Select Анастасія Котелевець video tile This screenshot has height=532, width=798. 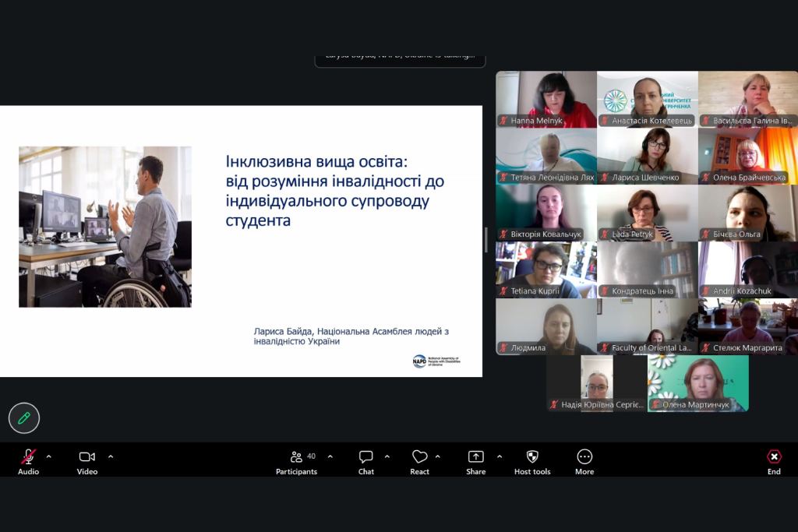[648, 99]
